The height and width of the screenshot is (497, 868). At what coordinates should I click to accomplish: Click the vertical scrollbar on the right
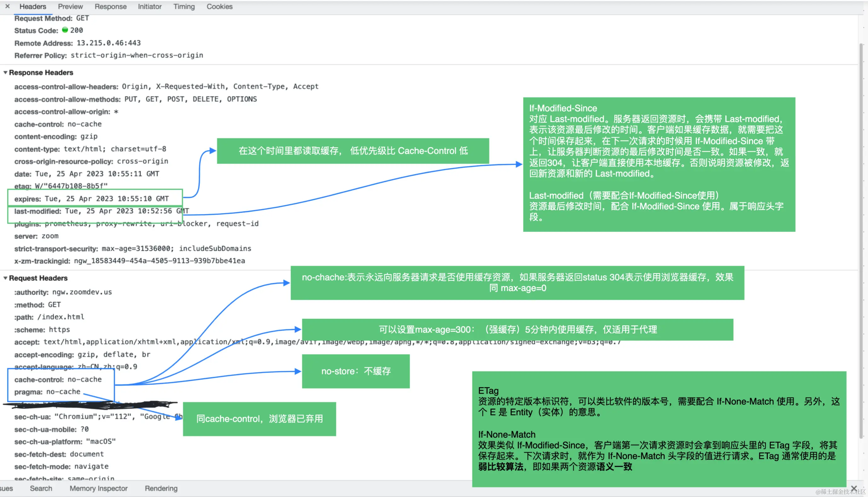860,239
